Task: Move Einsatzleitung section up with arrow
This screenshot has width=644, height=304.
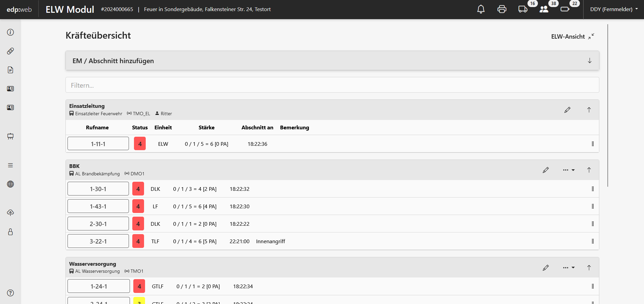Action: coord(589,110)
